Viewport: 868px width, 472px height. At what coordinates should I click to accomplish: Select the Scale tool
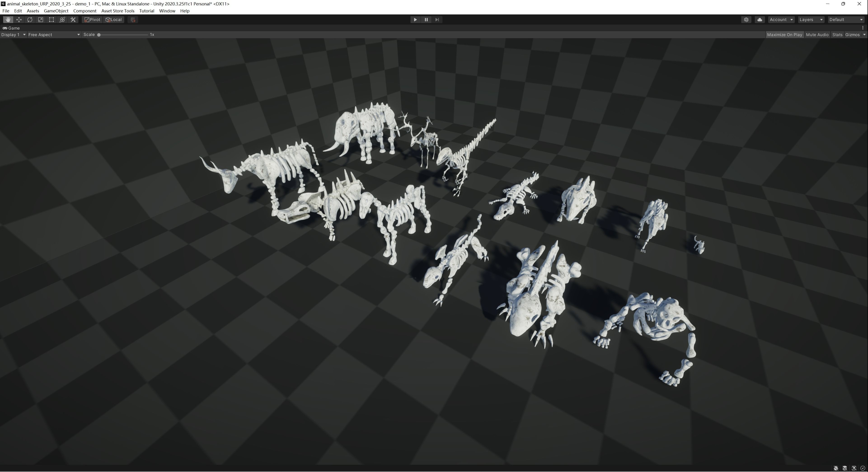point(40,20)
